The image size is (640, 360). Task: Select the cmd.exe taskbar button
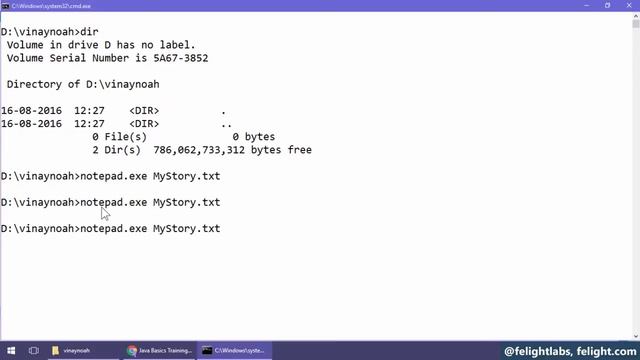coord(235,351)
